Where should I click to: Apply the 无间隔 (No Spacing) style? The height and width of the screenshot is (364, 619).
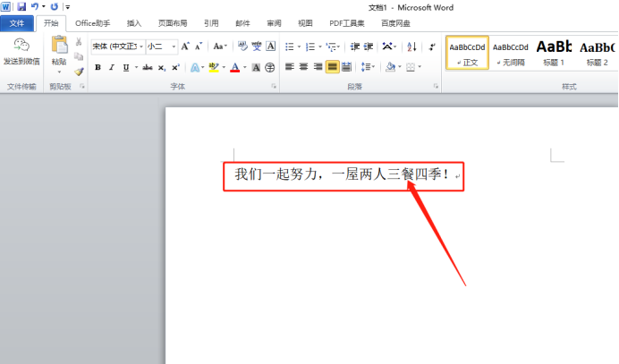510,53
